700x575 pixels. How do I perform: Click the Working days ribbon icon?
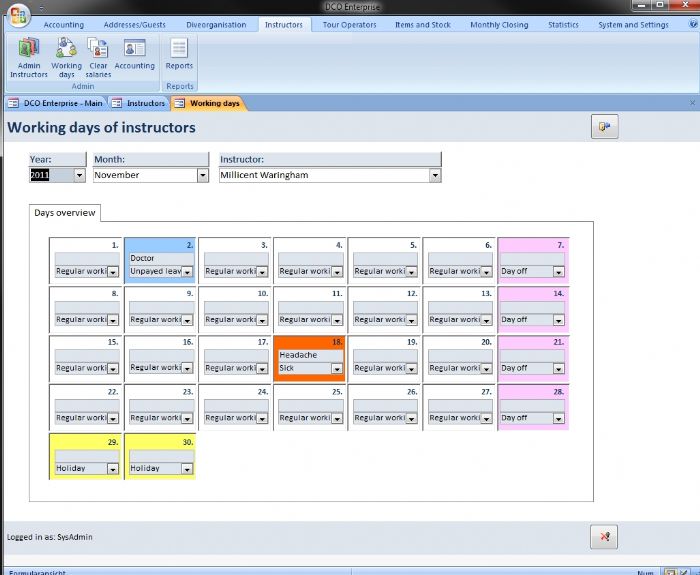coord(66,56)
